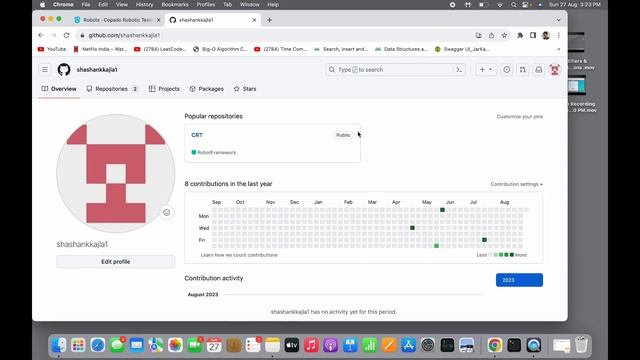640x360 pixels.
Task: Switch to the Overview tab
Action: pyautogui.click(x=59, y=89)
